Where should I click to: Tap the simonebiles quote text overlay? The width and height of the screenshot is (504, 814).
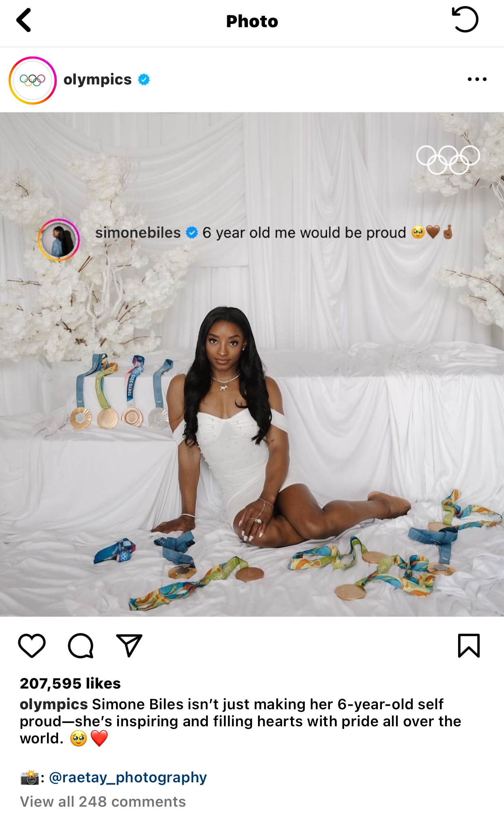click(274, 233)
